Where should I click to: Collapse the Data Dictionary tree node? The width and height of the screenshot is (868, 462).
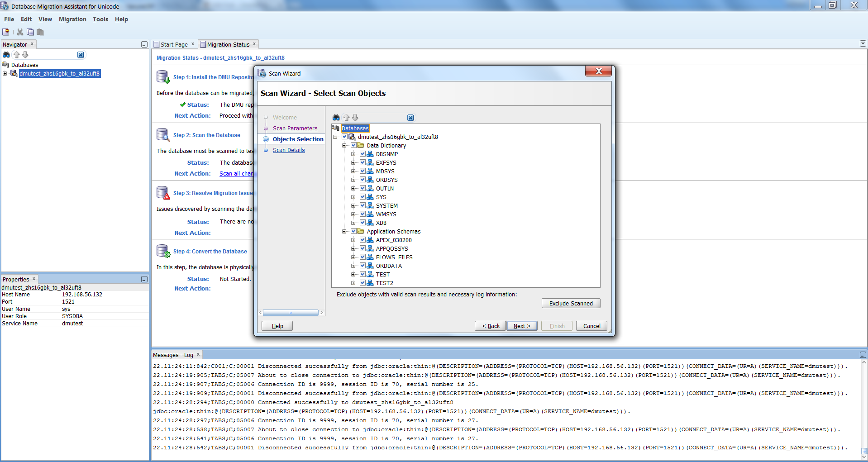coord(344,145)
